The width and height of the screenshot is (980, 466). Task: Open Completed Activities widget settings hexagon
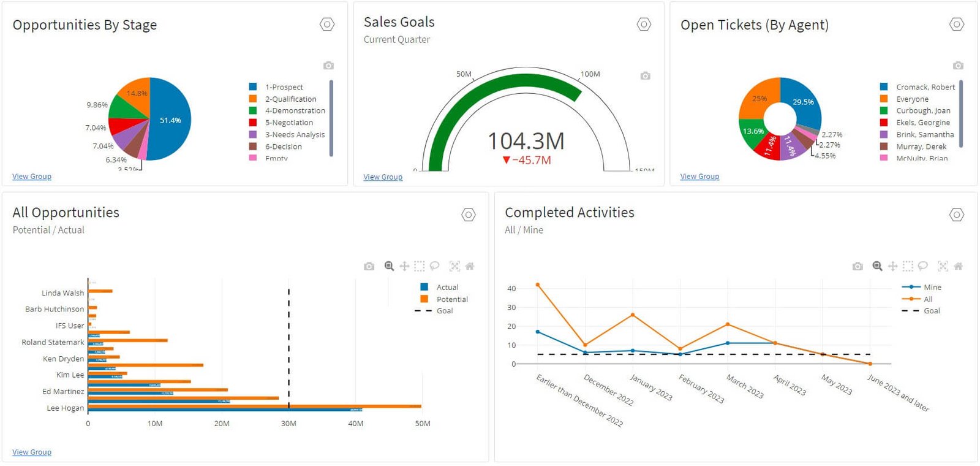click(957, 215)
